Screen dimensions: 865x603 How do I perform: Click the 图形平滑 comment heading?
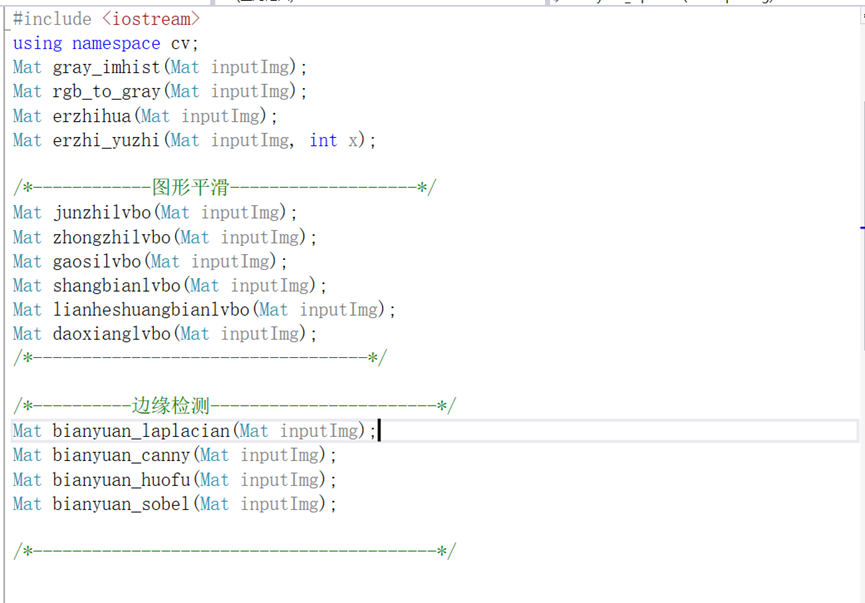(x=190, y=188)
